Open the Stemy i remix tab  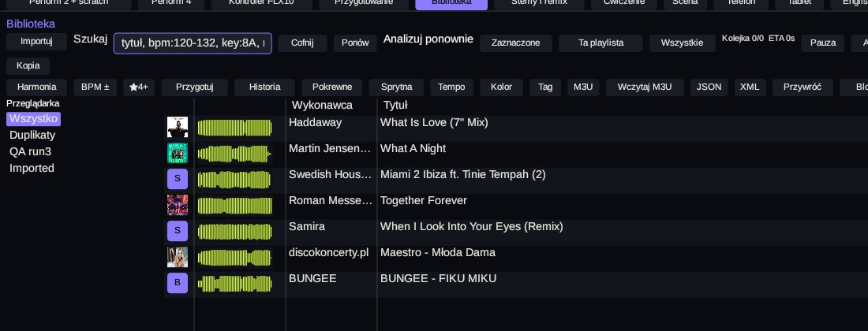[539, 3]
